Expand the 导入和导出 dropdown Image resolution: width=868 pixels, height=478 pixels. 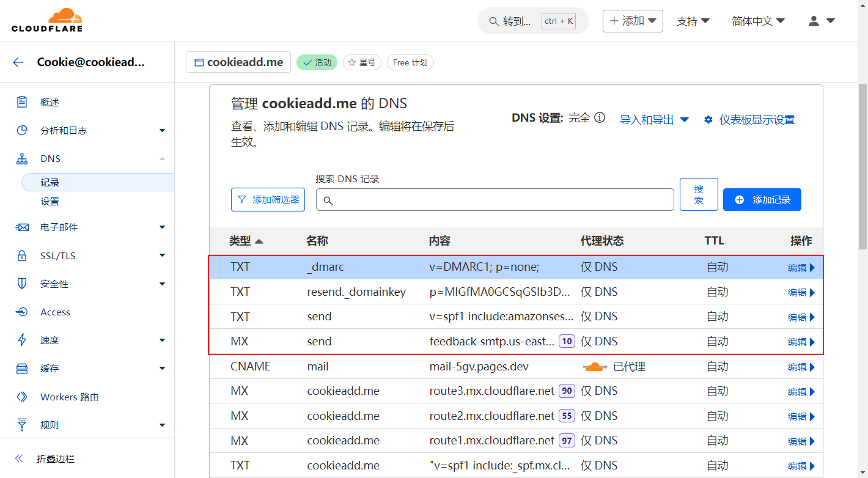pyautogui.click(x=654, y=120)
